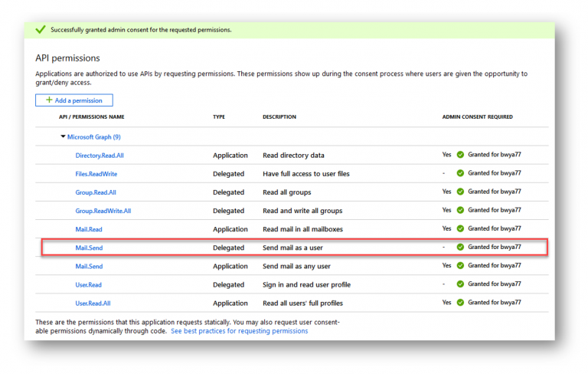
Task: Click the Admin Consent Required column header
Action: 477,116
